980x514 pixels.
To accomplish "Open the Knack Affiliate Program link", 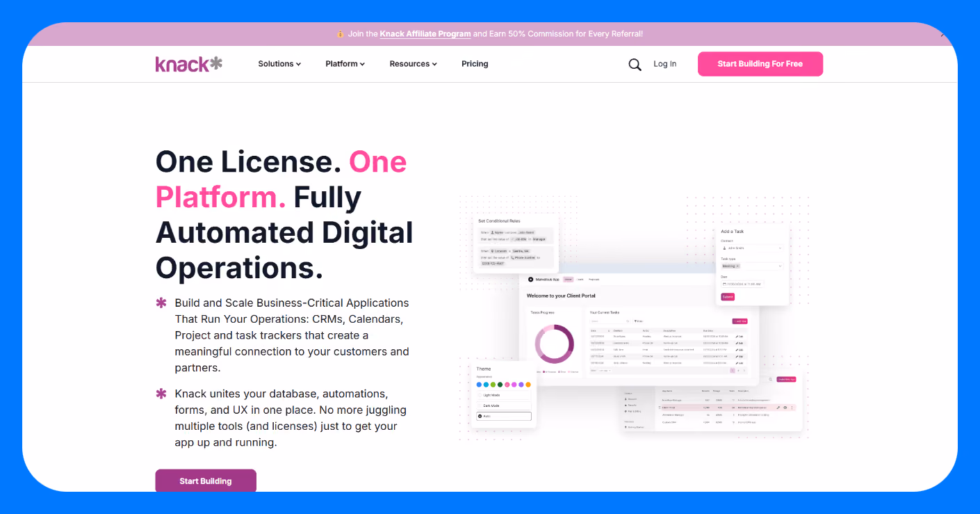I will point(425,33).
